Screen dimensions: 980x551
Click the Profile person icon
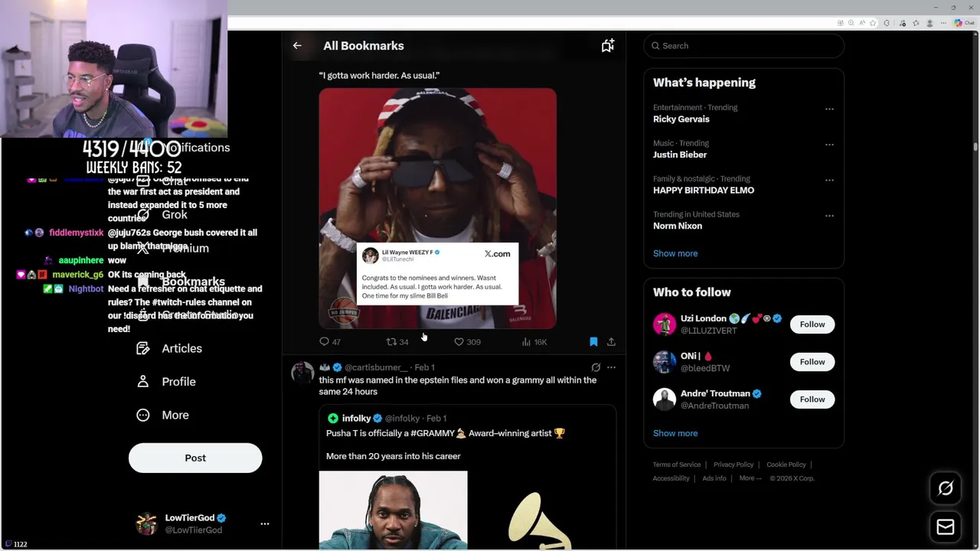coord(143,382)
